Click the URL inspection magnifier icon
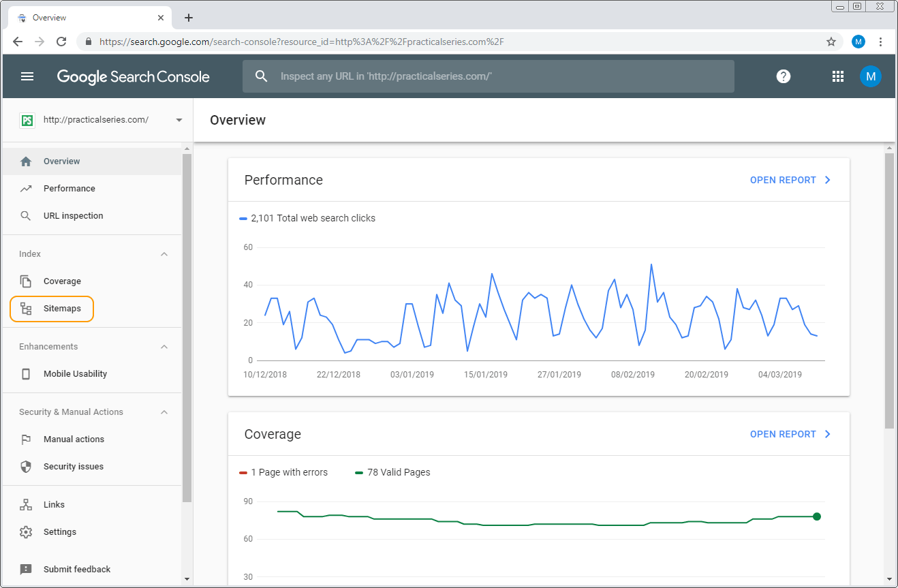 click(26, 216)
